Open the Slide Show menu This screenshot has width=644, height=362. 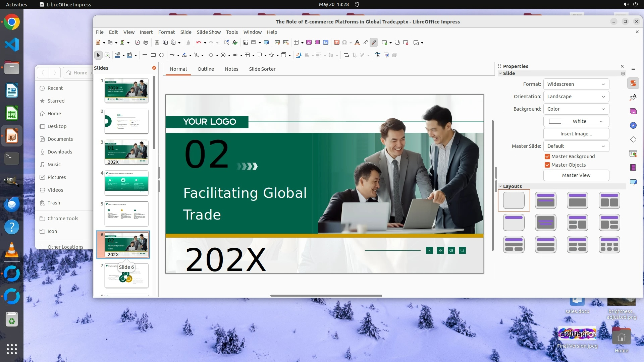point(208,32)
